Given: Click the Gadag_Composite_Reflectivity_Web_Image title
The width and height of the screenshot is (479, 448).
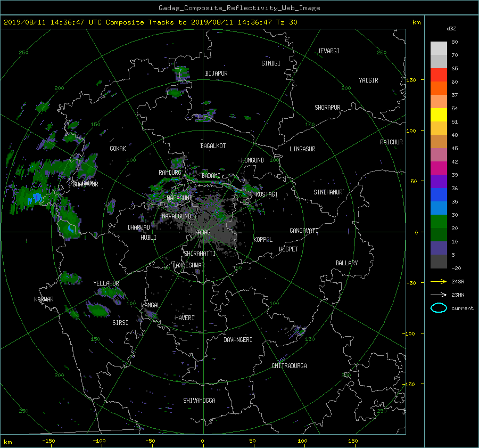Looking at the screenshot, I should pos(239,8).
